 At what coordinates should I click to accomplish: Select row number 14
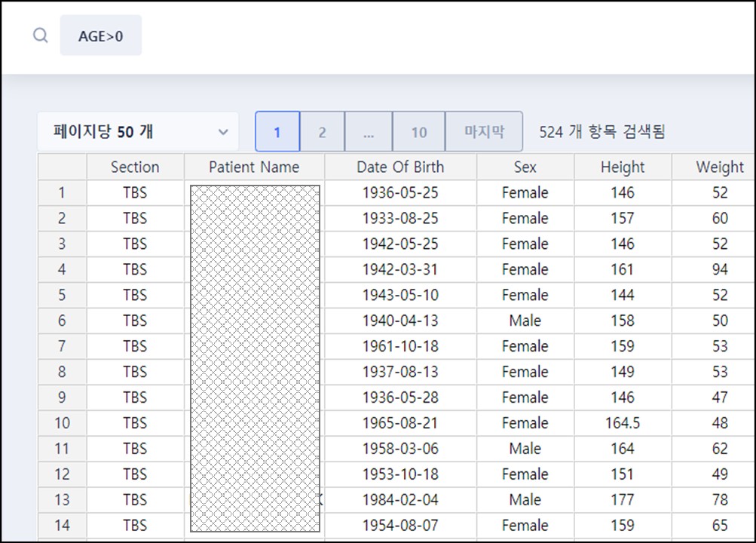(63, 525)
